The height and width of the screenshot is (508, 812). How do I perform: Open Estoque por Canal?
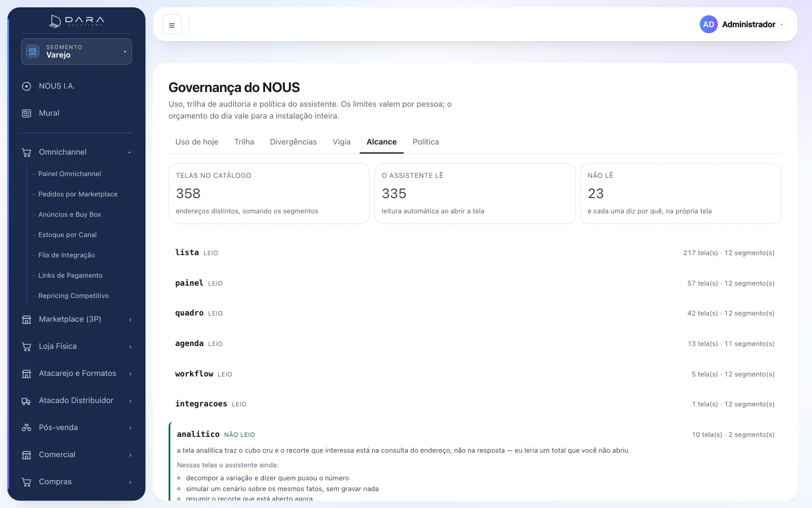[68, 235]
